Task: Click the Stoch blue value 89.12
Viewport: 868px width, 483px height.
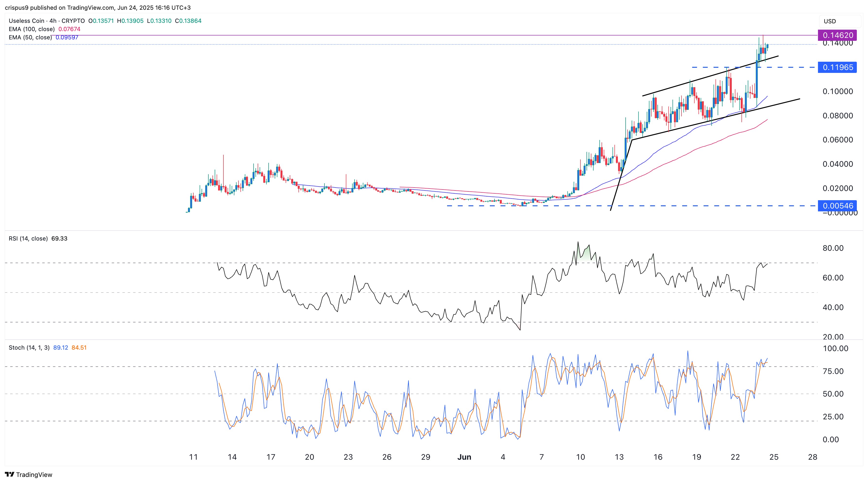Action: pos(61,347)
